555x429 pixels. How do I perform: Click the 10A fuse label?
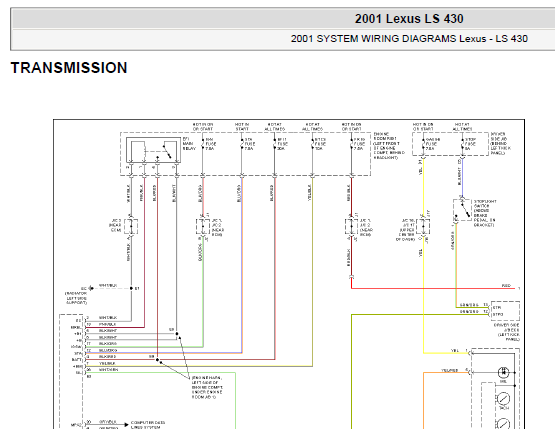click(320, 144)
